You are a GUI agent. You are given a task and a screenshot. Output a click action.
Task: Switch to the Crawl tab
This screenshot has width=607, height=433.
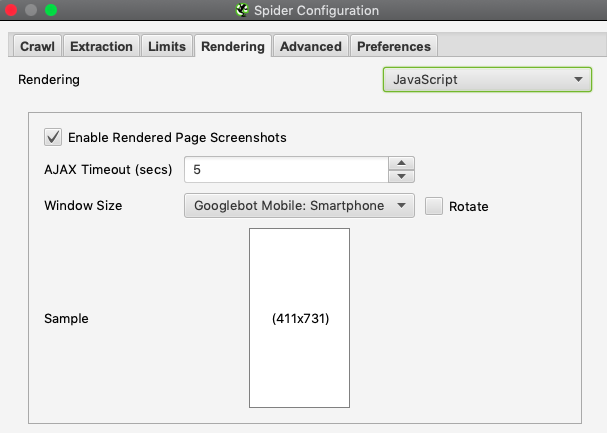click(x=37, y=46)
